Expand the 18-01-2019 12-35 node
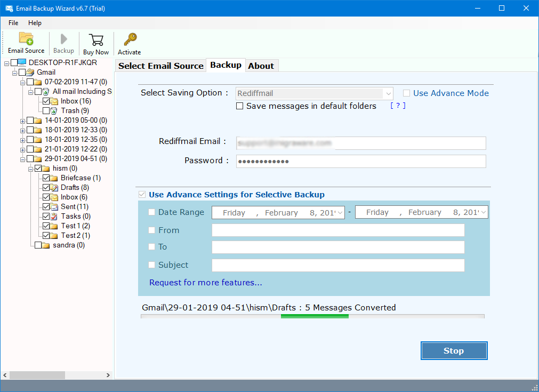The height and width of the screenshot is (392, 539). 22,140
